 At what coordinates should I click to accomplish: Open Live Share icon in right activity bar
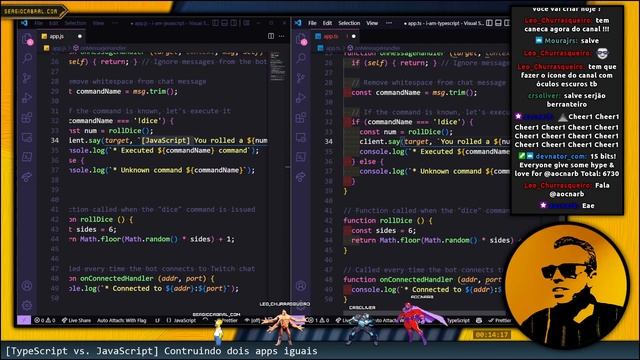click(301, 176)
